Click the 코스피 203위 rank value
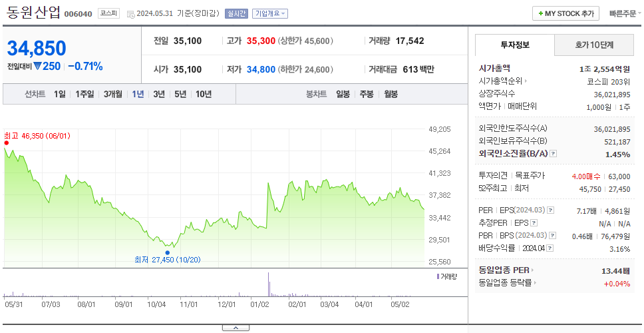 pyautogui.click(x=609, y=81)
